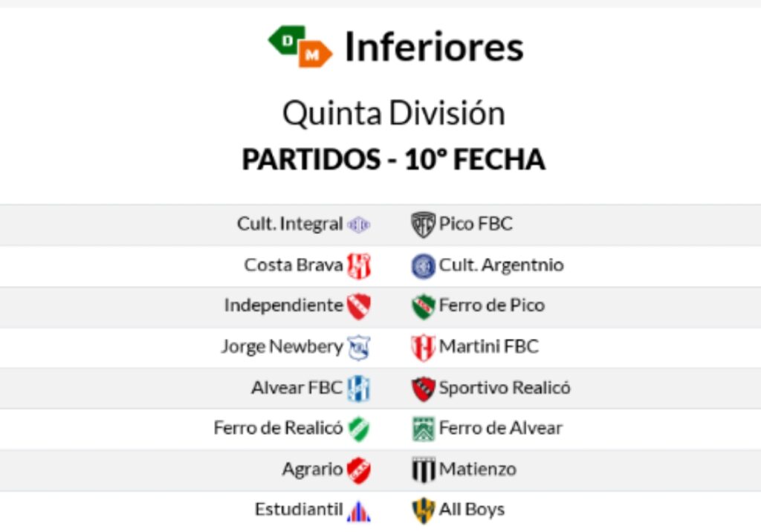Viewport: 761px width, 532px height.
Task: Click the Agrario red crest
Action: tap(359, 470)
